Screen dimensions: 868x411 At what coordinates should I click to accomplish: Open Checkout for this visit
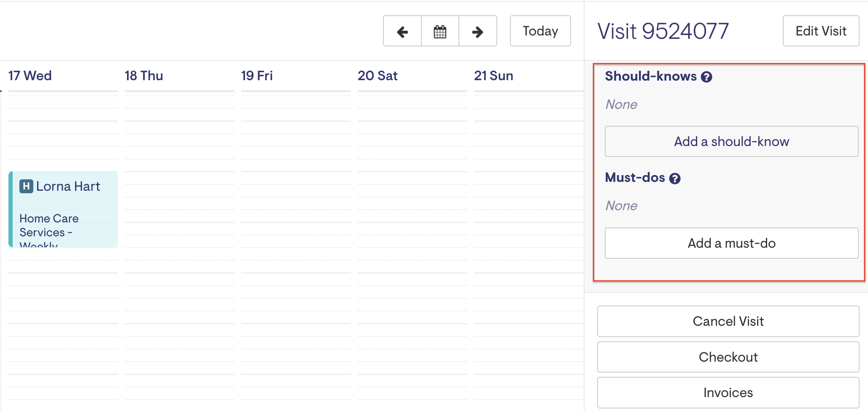[x=728, y=357]
